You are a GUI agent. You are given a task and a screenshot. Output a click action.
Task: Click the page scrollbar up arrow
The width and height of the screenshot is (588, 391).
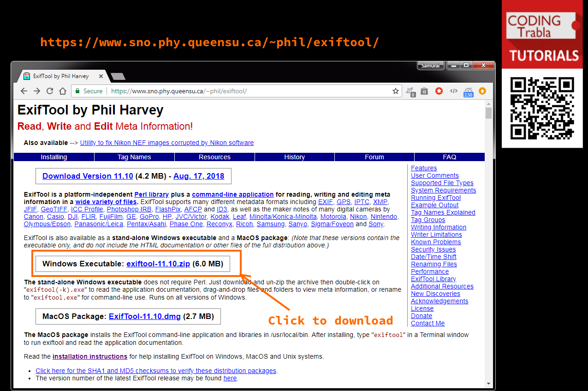pyautogui.click(x=489, y=103)
